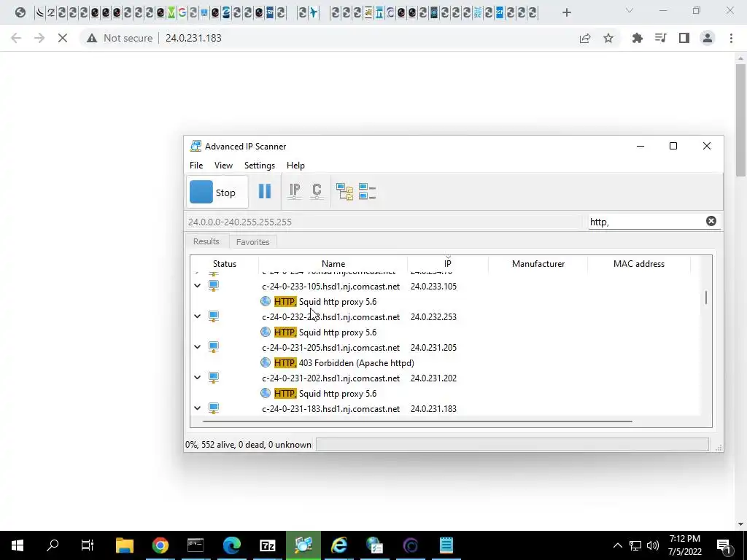The image size is (747, 560).
Task: Select host c-24-0-231-205.hsd1.nj.comcast.net
Action: coord(330,348)
